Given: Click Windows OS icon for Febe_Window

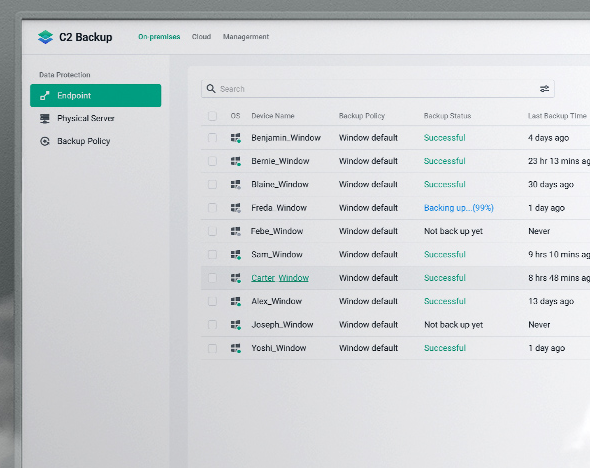Looking at the screenshot, I should pos(236,231).
